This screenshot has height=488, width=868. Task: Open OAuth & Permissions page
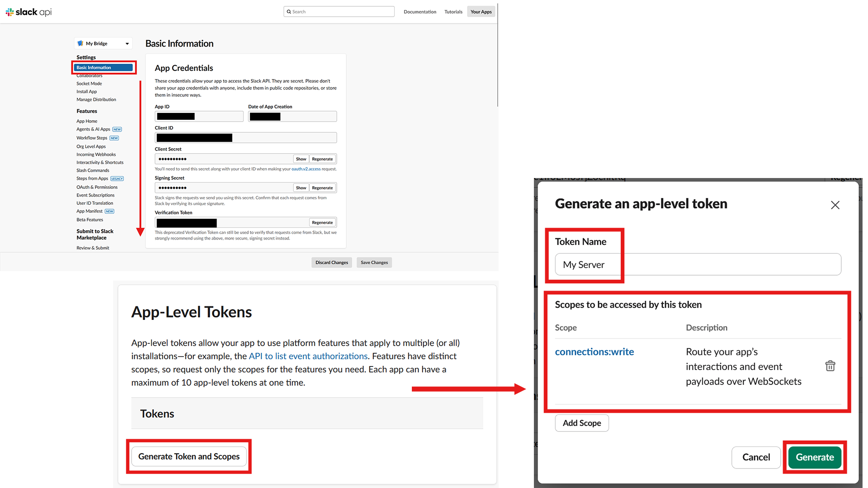click(97, 187)
